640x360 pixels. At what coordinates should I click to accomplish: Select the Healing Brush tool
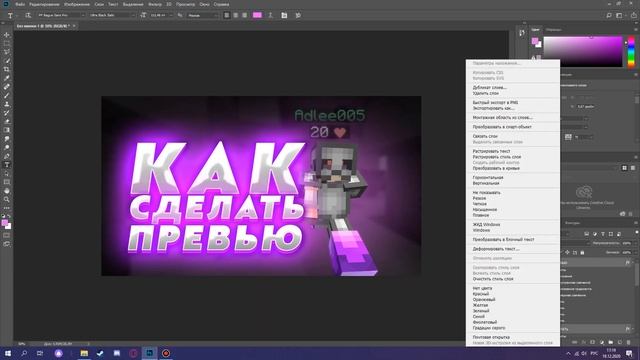pyautogui.click(x=7, y=87)
